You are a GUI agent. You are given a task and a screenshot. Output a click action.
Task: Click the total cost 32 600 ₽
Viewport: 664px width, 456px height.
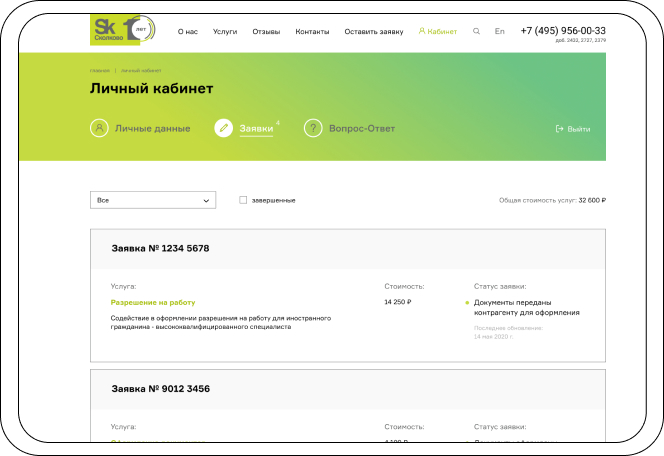click(592, 200)
